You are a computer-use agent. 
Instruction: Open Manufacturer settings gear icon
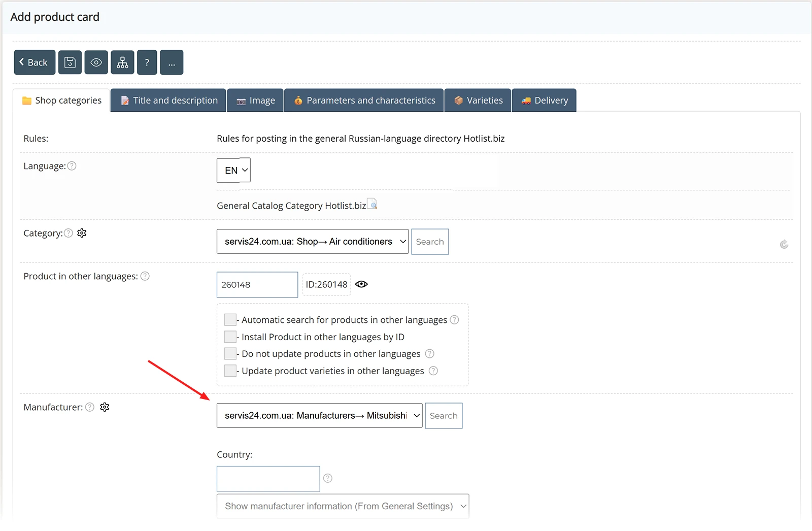105,407
